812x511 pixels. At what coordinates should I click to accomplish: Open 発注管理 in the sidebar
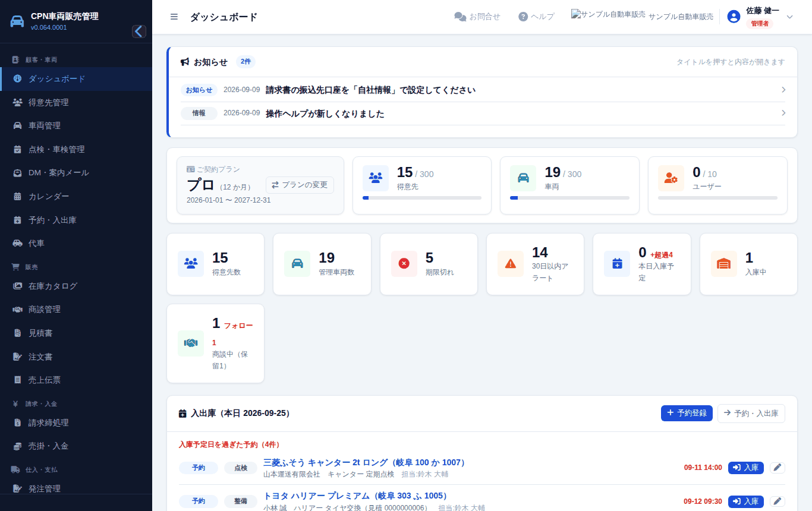coord(76,488)
